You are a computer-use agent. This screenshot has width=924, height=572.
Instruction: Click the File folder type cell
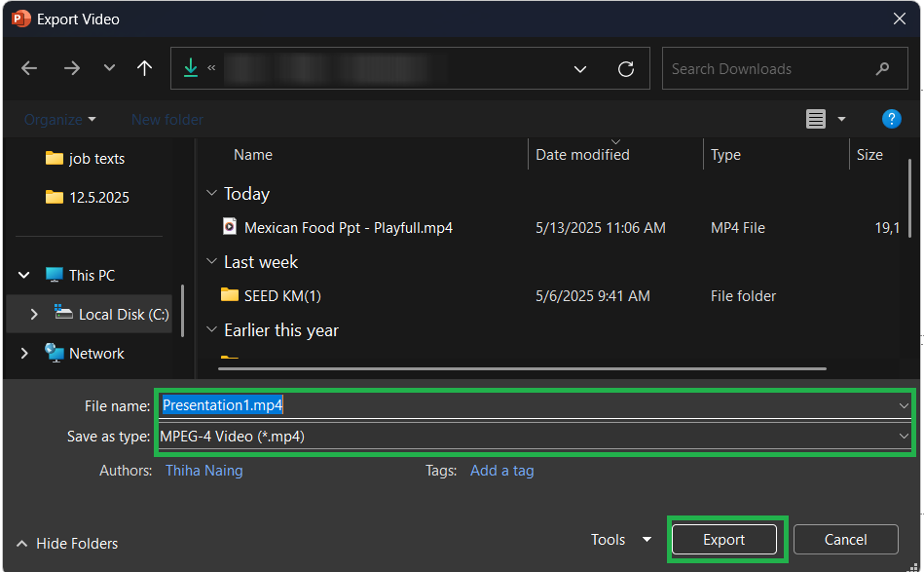click(743, 296)
